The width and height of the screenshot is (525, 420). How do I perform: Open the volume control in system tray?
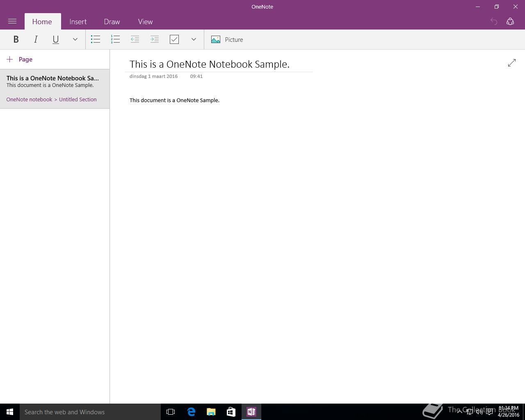(x=479, y=412)
